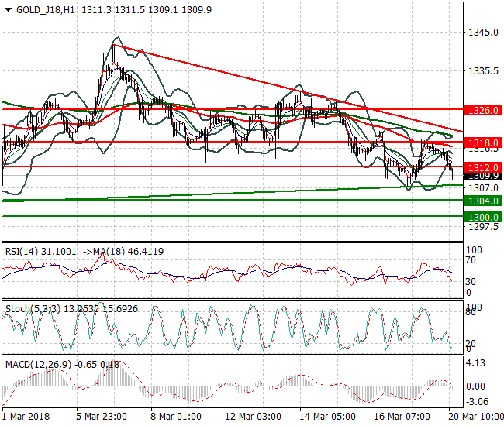Screen dimensions: 504x426
Task: Click the 1345.0 price axis value
Action: click(x=483, y=32)
